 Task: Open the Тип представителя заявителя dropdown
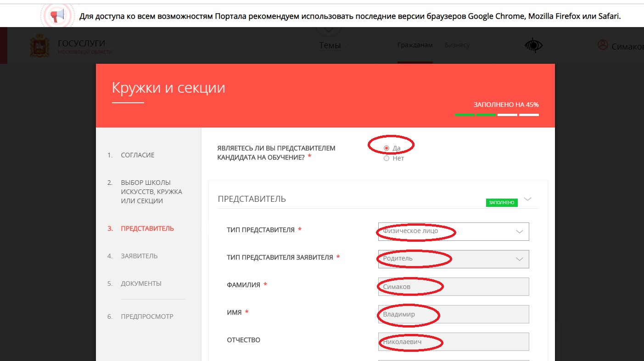click(x=454, y=259)
